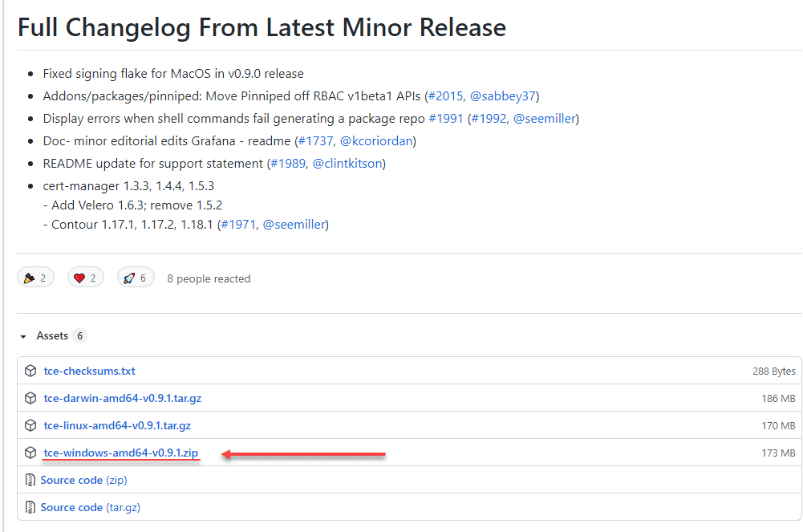Open tce-checksums.txt file link
Image resolution: width=803 pixels, height=532 pixels.
(x=89, y=371)
